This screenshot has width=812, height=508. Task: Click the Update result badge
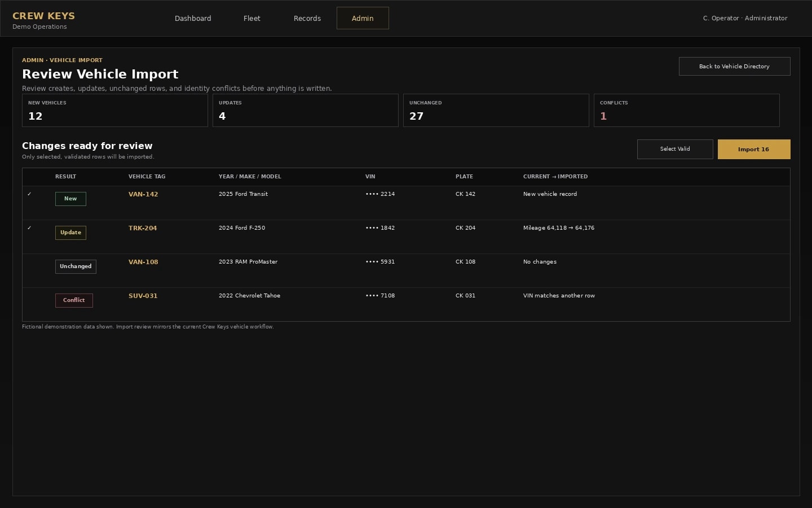70,233
